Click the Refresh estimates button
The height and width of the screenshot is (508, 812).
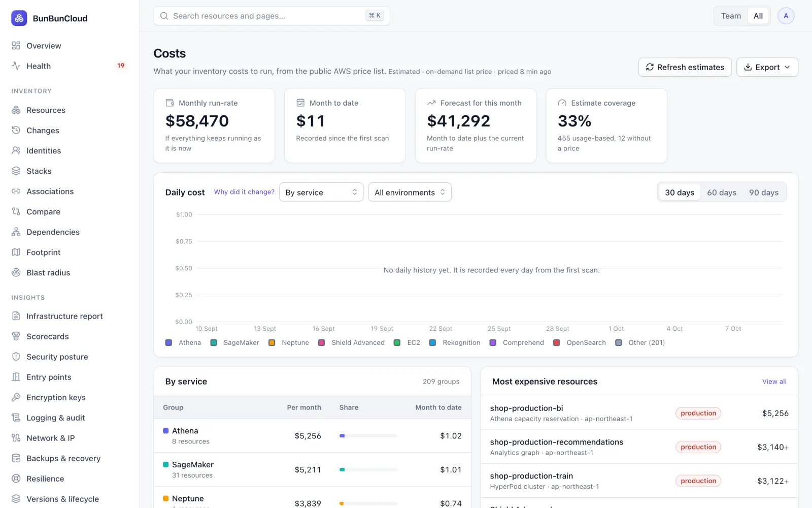pos(685,67)
